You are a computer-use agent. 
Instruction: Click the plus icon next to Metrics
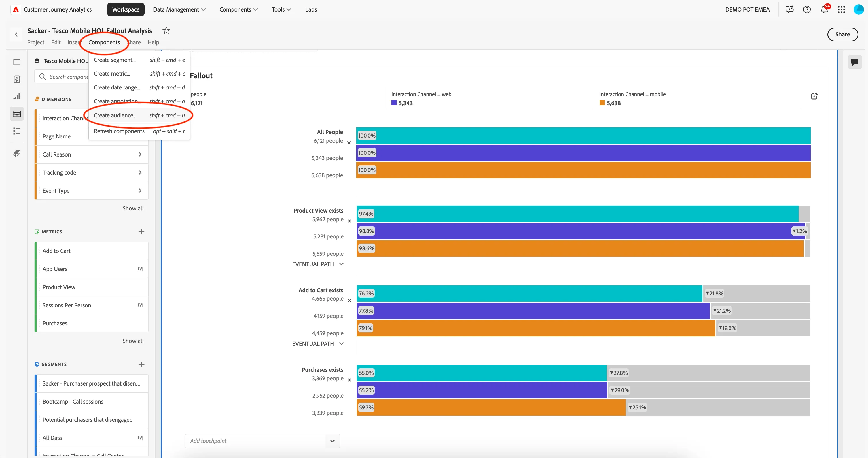(141, 232)
